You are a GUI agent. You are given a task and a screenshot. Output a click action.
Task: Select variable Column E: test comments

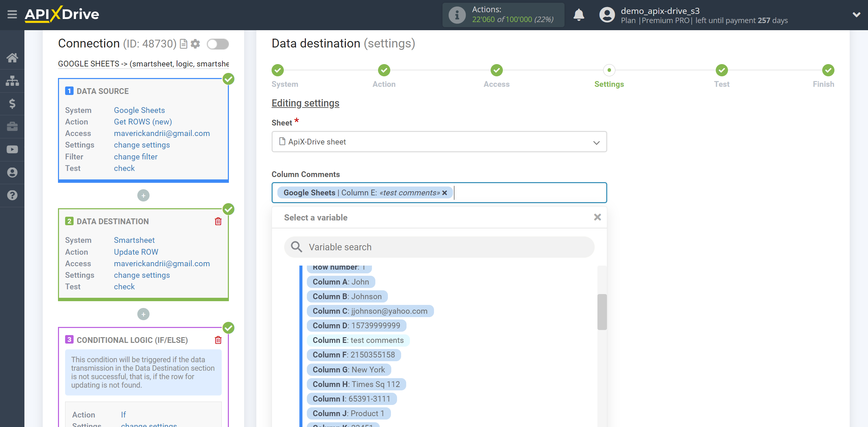pos(358,340)
